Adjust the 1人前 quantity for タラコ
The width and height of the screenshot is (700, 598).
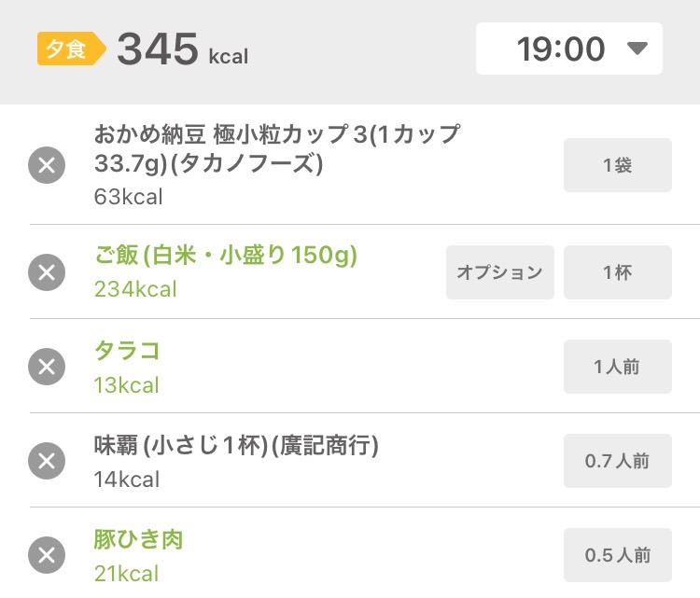[x=618, y=367]
